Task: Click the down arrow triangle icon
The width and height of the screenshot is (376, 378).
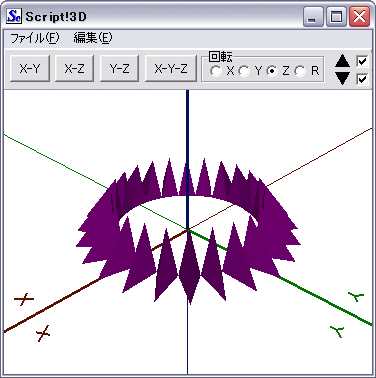Action: [x=343, y=78]
